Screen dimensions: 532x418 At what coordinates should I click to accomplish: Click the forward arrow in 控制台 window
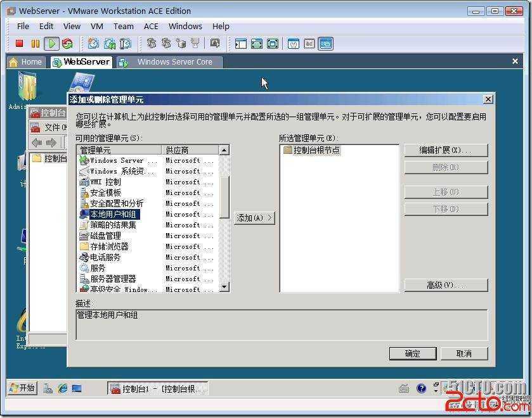pyautogui.click(x=51, y=142)
